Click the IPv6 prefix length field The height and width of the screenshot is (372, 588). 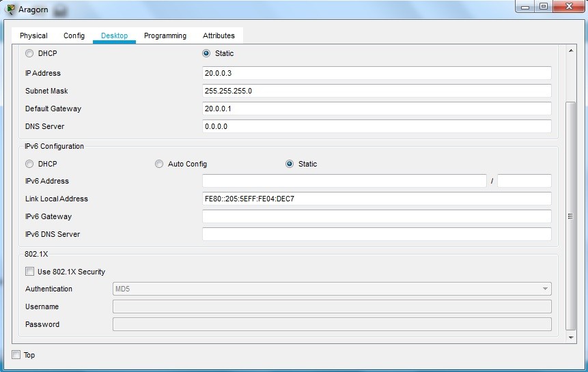pos(524,181)
